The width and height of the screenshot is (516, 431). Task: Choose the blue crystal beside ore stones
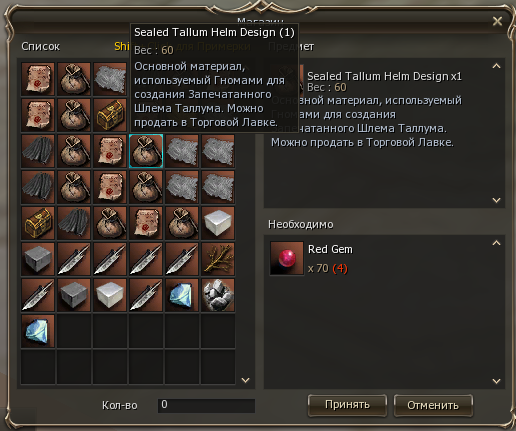182,295
